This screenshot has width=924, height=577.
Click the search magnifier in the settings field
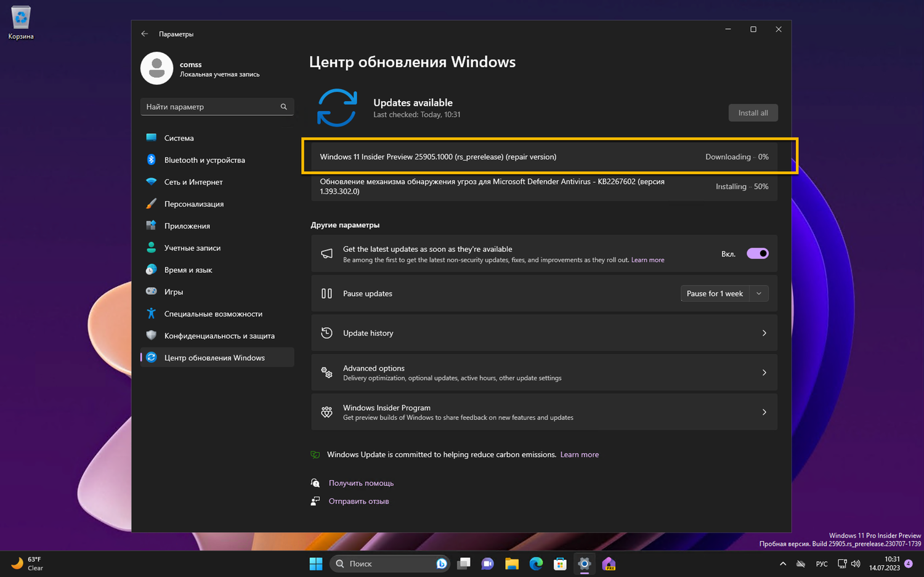[x=283, y=107]
